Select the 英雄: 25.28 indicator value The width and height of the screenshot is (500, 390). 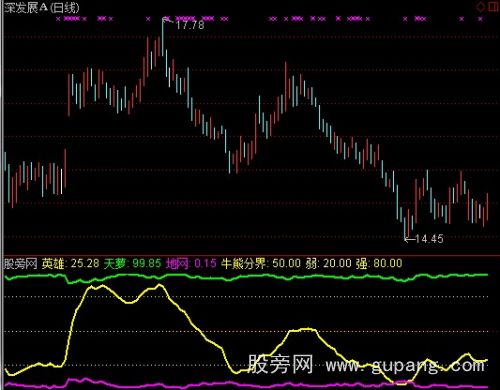[70, 264]
